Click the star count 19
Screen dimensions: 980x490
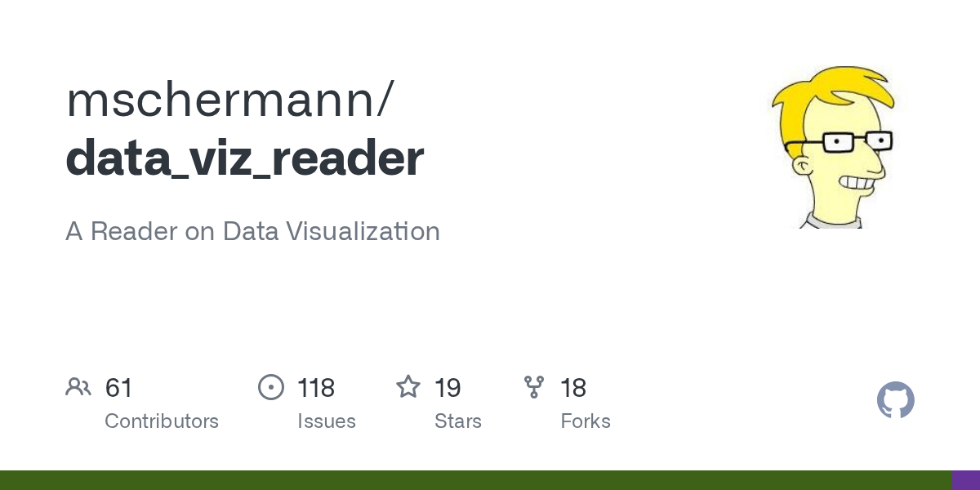[x=448, y=388]
